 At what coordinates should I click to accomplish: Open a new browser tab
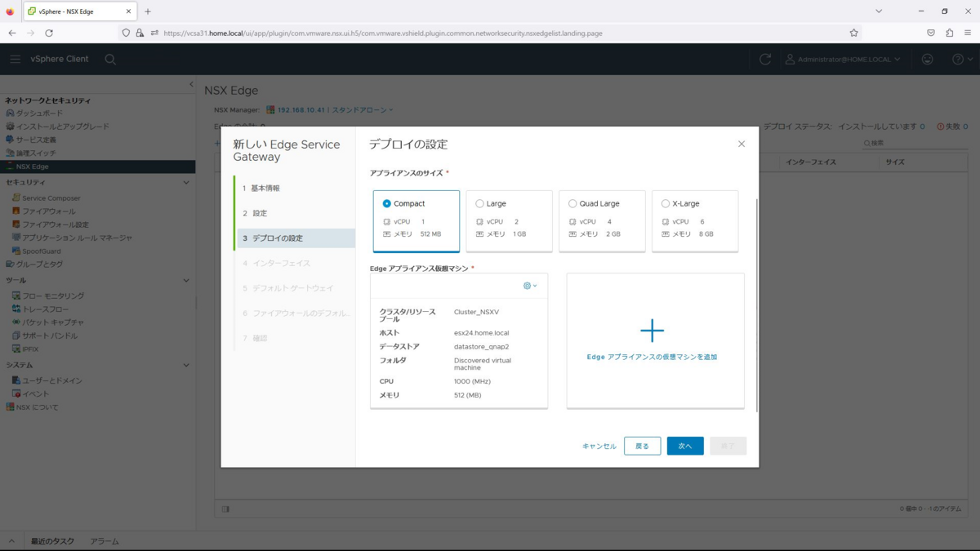click(148, 11)
